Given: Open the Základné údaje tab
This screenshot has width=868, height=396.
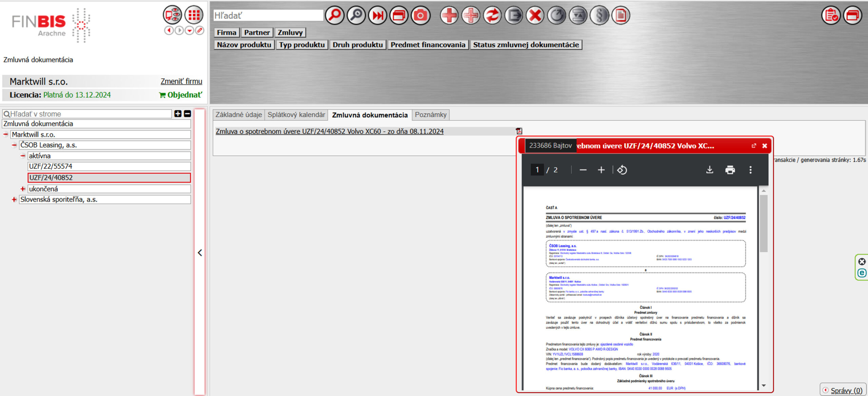Looking at the screenshot, I should pyautogui.click(x=239, y=115).
